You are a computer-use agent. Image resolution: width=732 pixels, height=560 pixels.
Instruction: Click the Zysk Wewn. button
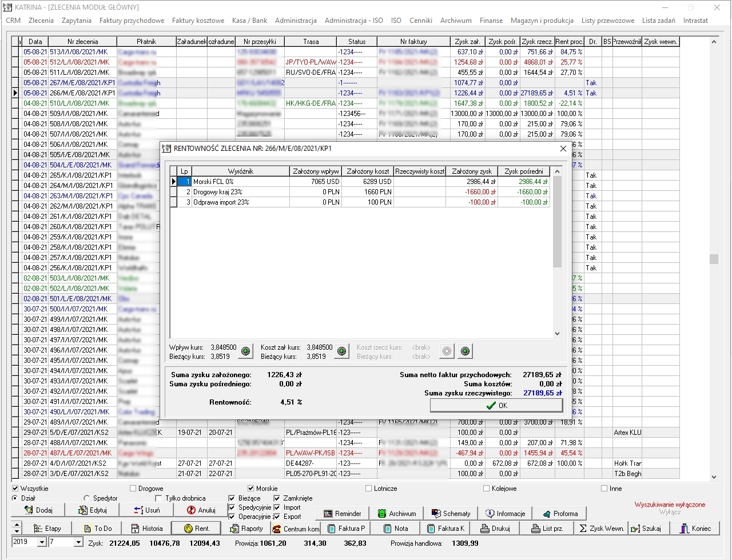(601, 528)
